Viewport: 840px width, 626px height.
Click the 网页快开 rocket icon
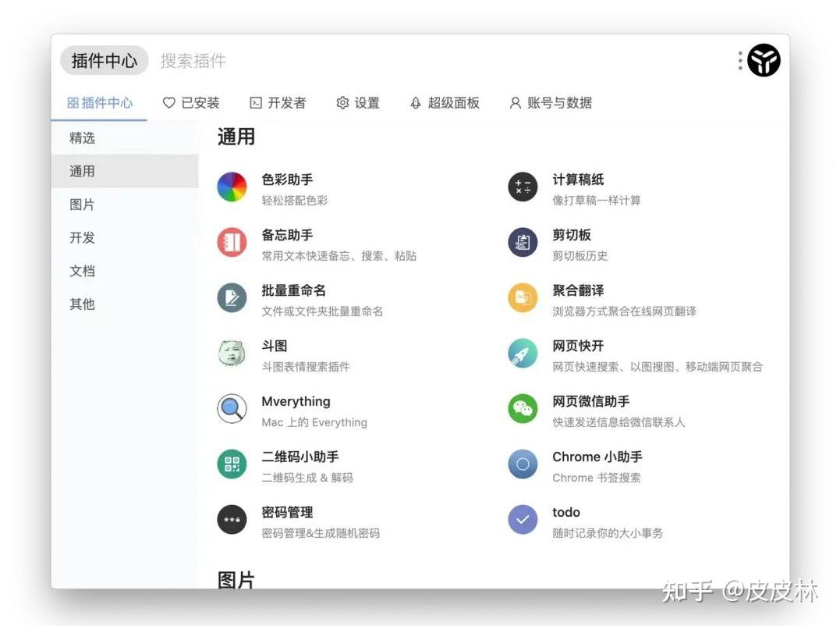pos(522,353)
